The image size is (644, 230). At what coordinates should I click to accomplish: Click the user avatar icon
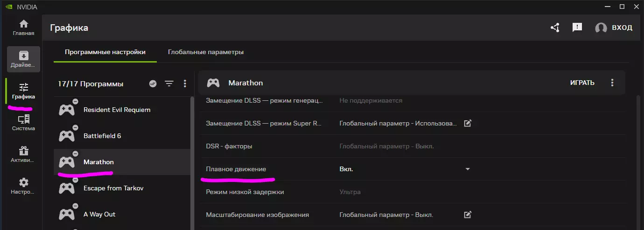[601, 28]
